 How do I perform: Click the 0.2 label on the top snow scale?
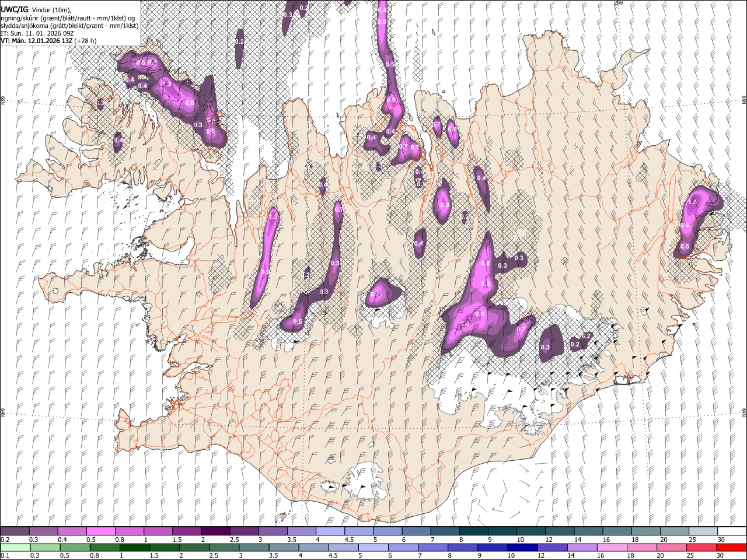tap(5, 540)
